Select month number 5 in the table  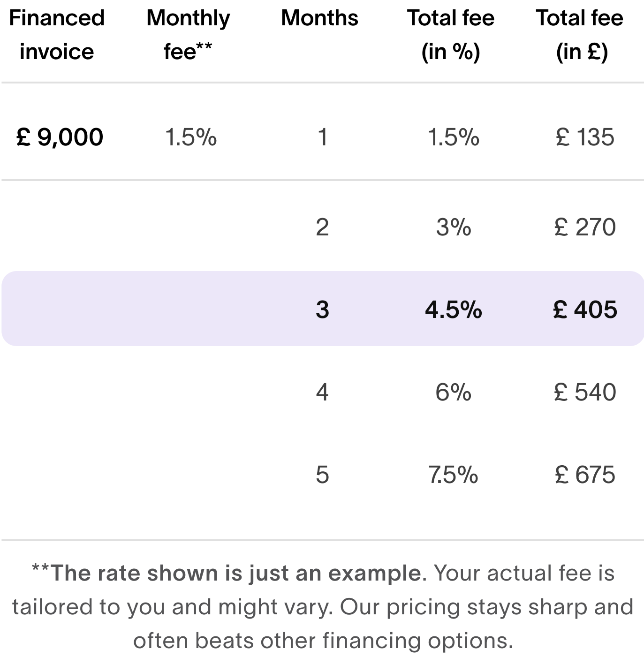coord(322,475)
